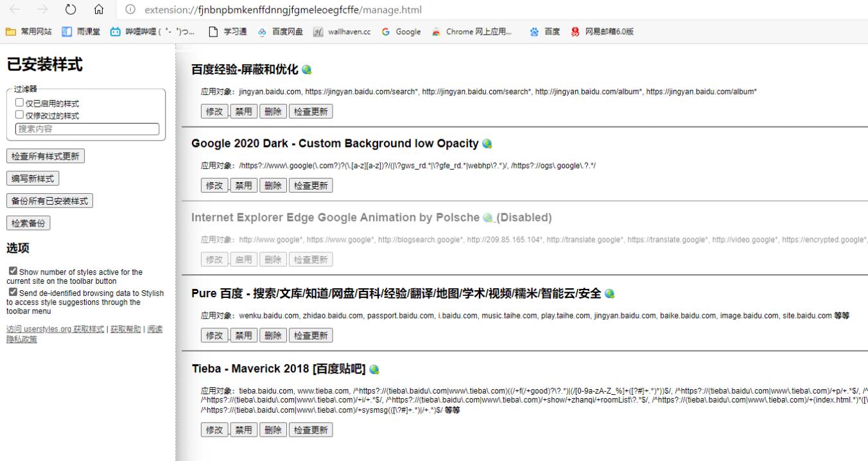Toggle 仅已启用的样式 filter checkbox
The image size is (868, 461).
click(19, 103)
